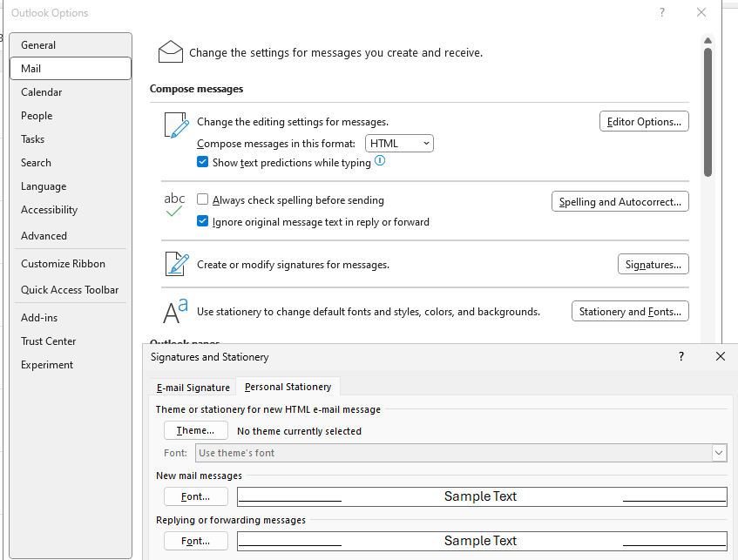Open the Customize Ribbon category
Viewport: 738px width, 560px height.
click(71, 264)
